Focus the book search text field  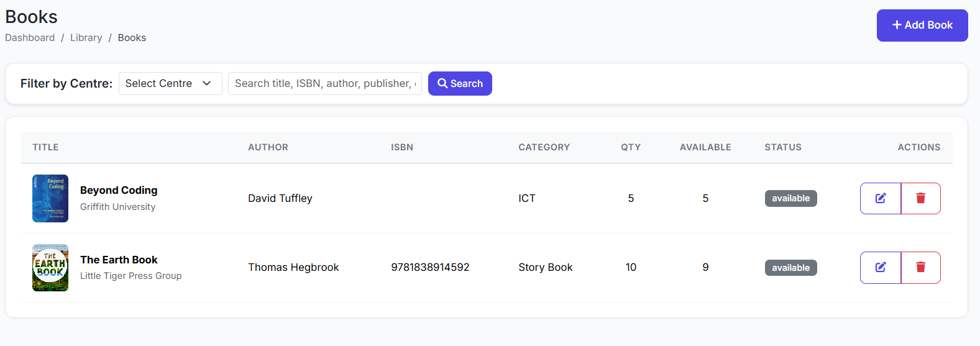(x=325, y=83)
